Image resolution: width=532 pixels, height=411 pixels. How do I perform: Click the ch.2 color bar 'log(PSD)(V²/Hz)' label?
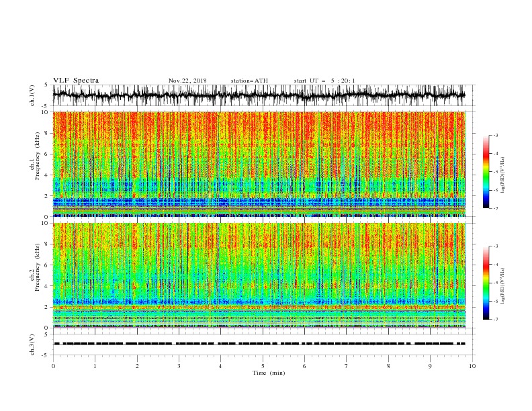502,285
